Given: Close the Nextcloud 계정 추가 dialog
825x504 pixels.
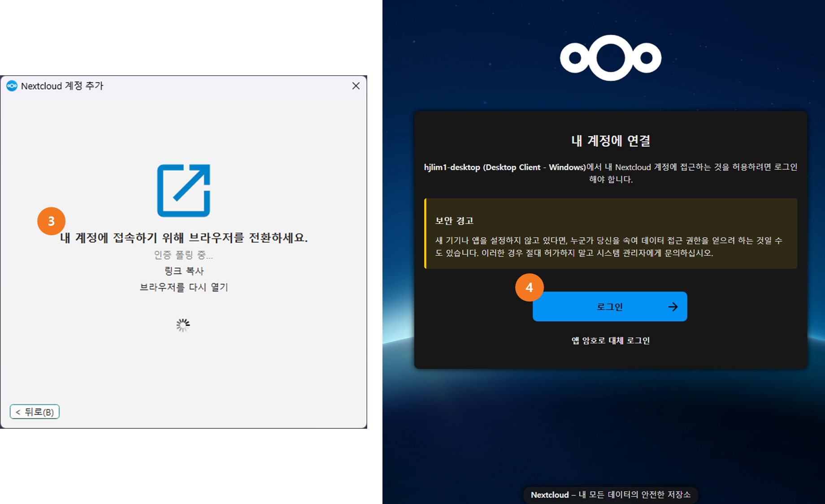Looking at the screenshot, I should pos(356,86).
